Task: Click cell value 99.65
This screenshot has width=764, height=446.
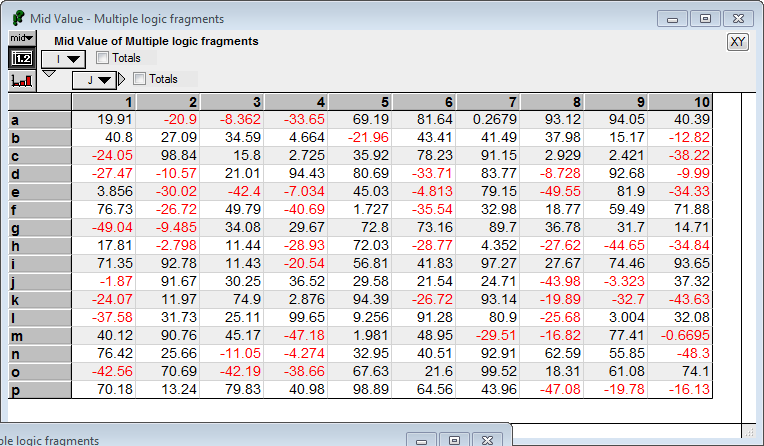Action: [306, 317]
